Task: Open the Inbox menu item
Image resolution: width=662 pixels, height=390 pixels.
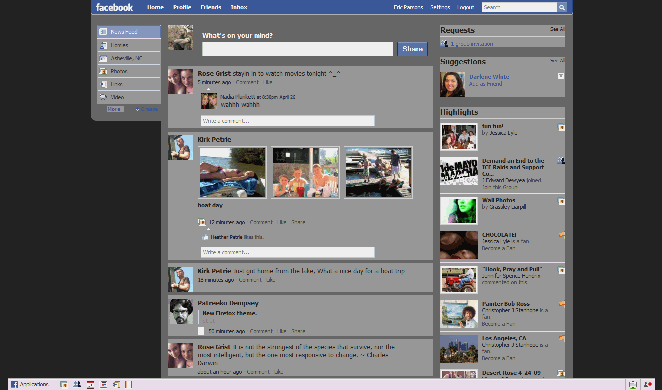Action: (x=239, y=7)
